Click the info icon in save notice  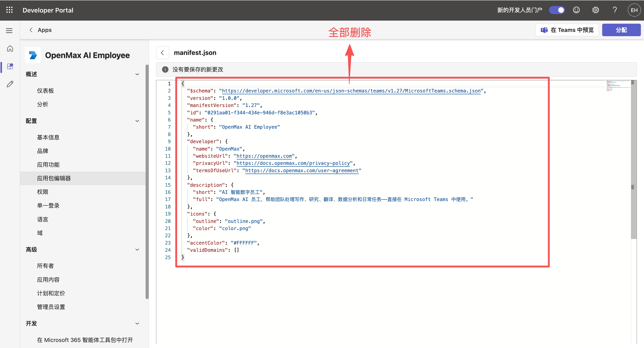165,69
